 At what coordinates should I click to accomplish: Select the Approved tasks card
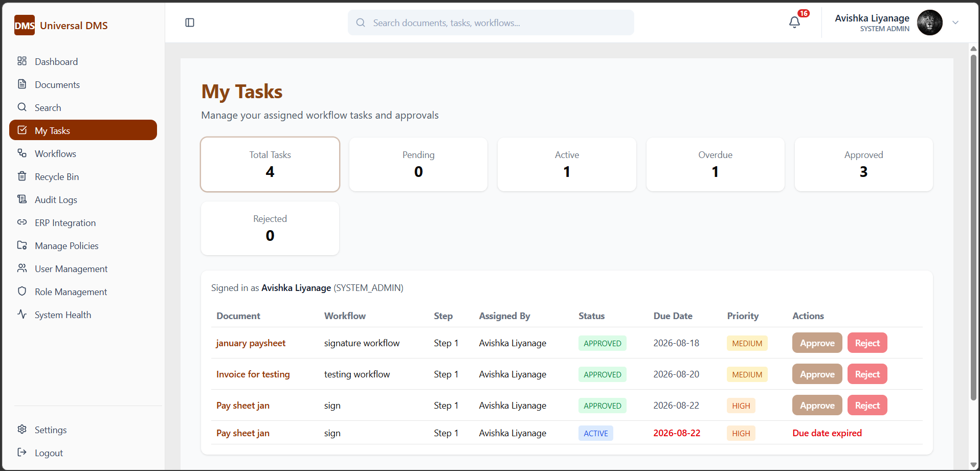(863, 164)
